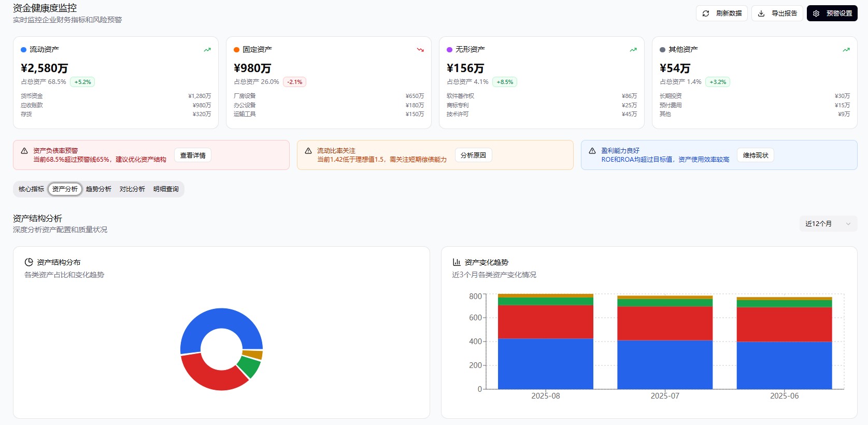Click the 维持现状 button
Viewport: 868px width, 425px height.
(x=755, y=155)
